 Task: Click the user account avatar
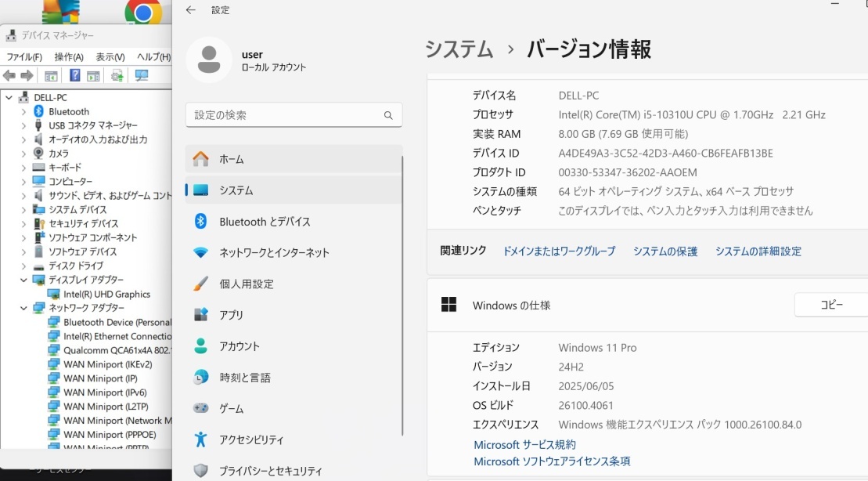pos(209,60)
